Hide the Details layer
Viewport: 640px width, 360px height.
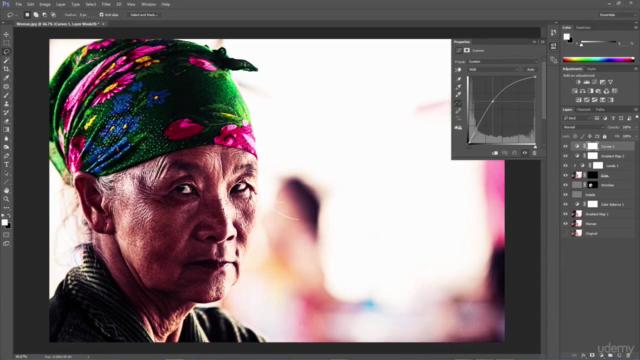click(x=566, y=195)
